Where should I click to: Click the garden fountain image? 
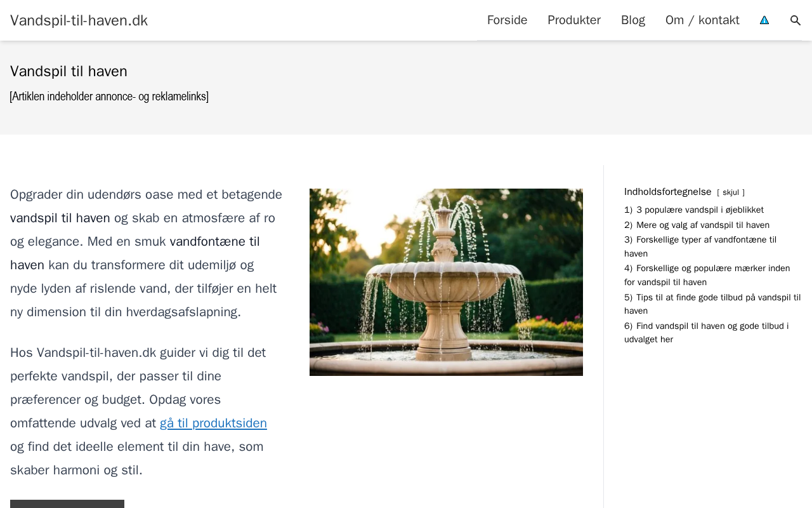[446, 282]
